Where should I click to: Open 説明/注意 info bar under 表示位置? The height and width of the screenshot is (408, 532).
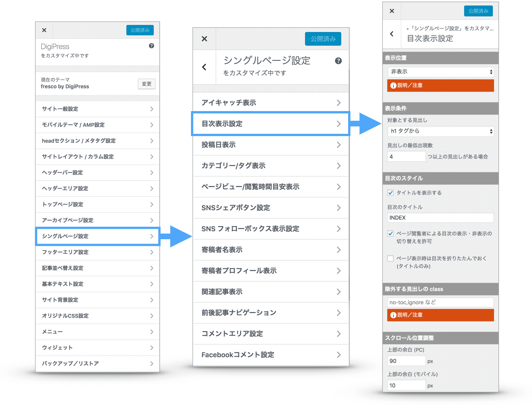coord(440,86)
